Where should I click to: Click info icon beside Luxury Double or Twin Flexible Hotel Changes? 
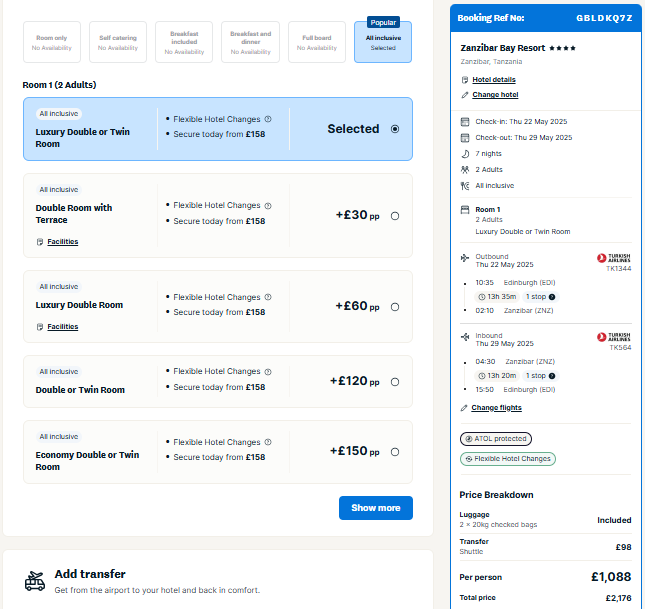coord(268,119)
